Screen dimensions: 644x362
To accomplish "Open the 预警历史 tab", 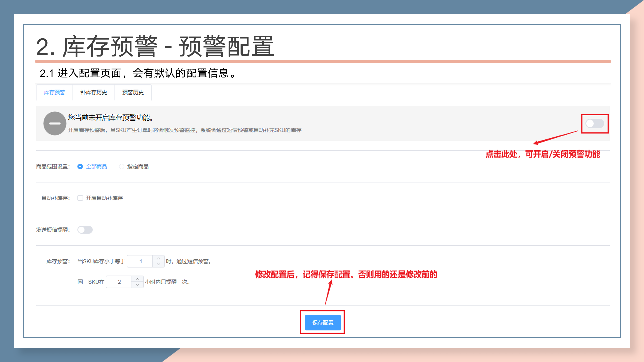I will [x=133, y=92].
